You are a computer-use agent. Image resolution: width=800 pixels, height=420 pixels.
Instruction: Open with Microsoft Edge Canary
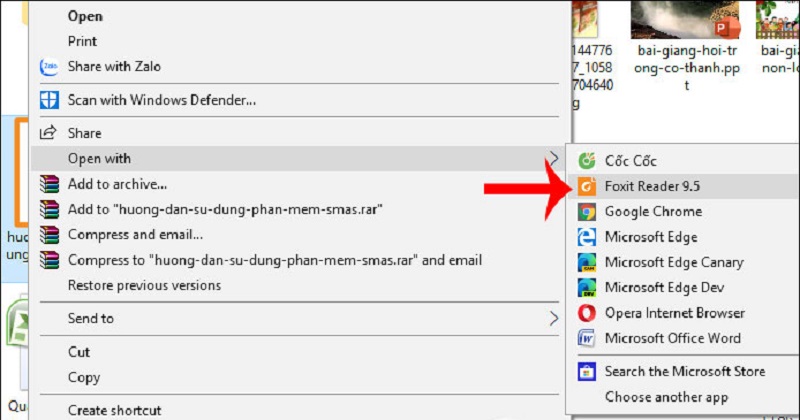point(683,262)
